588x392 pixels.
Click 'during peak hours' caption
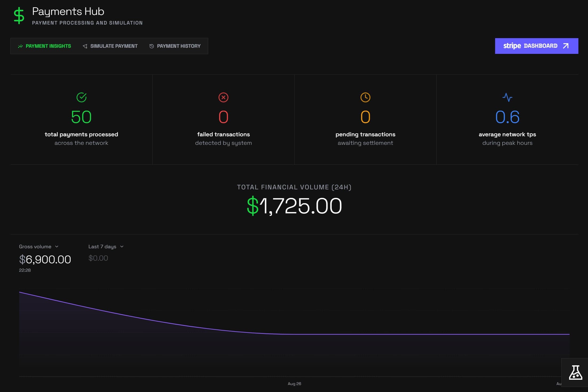pos(507,143)
